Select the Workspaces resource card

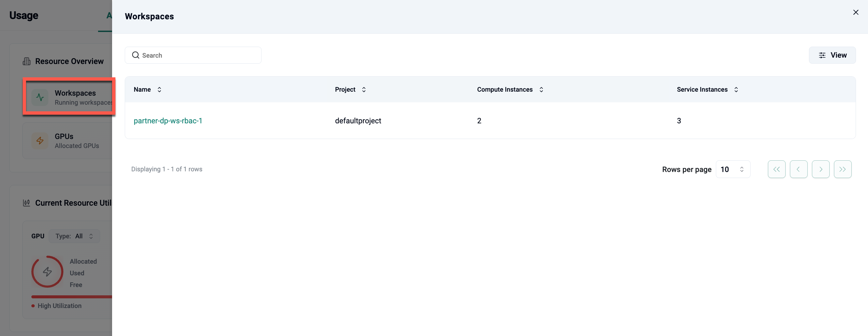click(x=69, y=97)
